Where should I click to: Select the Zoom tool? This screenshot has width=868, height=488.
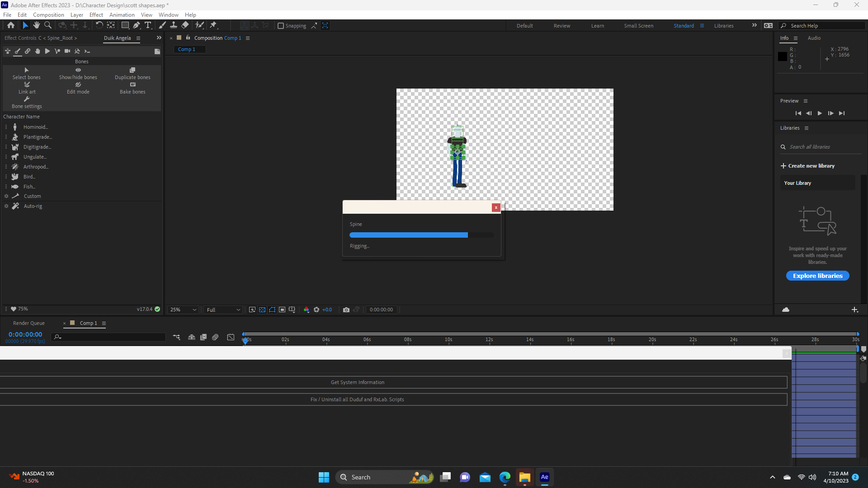pyautogui.click(x=47, y=25)
